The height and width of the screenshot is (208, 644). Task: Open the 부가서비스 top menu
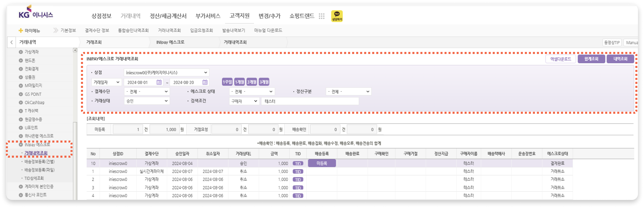208,16
